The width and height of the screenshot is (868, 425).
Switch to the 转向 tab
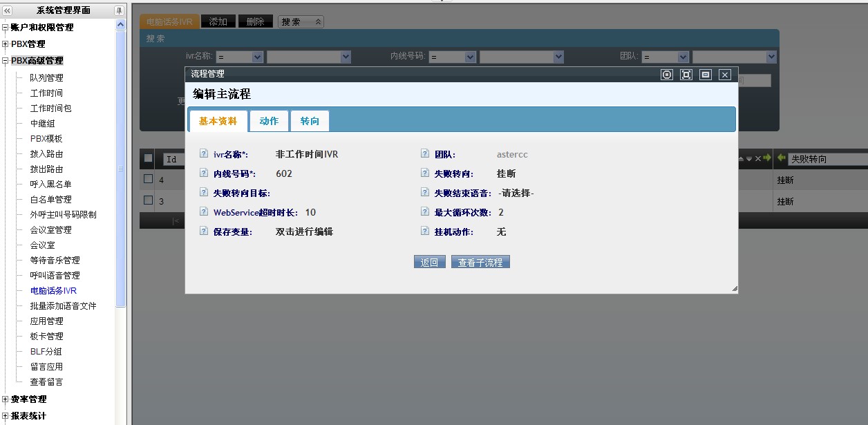(x=310, y=121)
